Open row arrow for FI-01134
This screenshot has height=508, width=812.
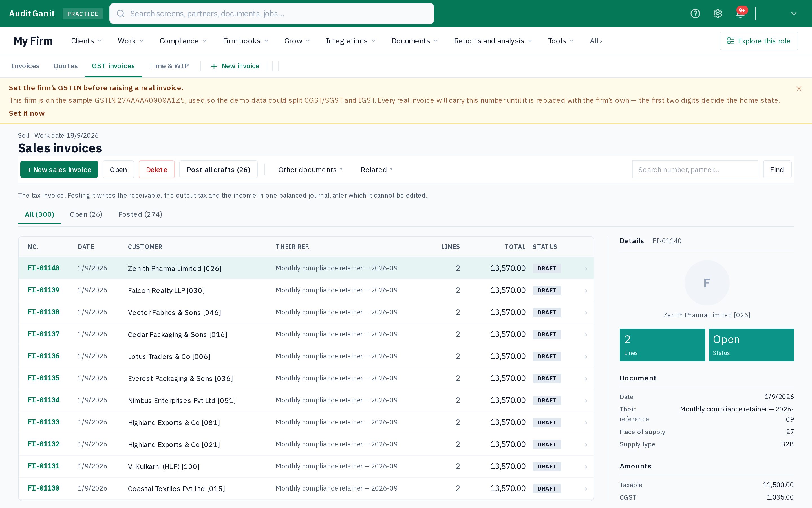[x=586, y=400]
